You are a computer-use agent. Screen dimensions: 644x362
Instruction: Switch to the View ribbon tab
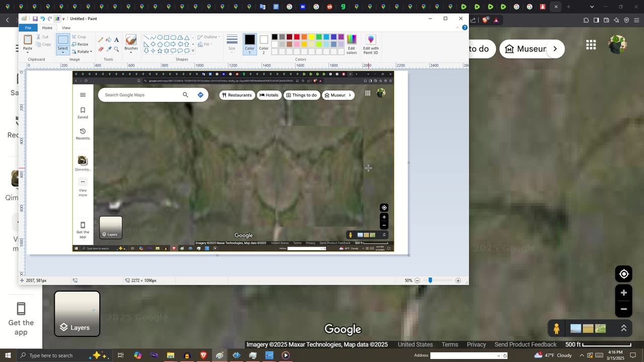click(66, 28)
